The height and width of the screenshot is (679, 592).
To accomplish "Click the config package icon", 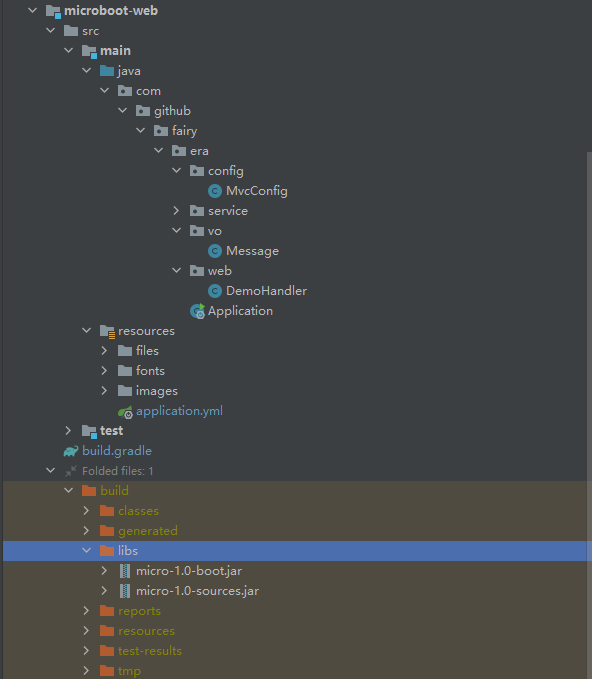I will pos(197,171).
